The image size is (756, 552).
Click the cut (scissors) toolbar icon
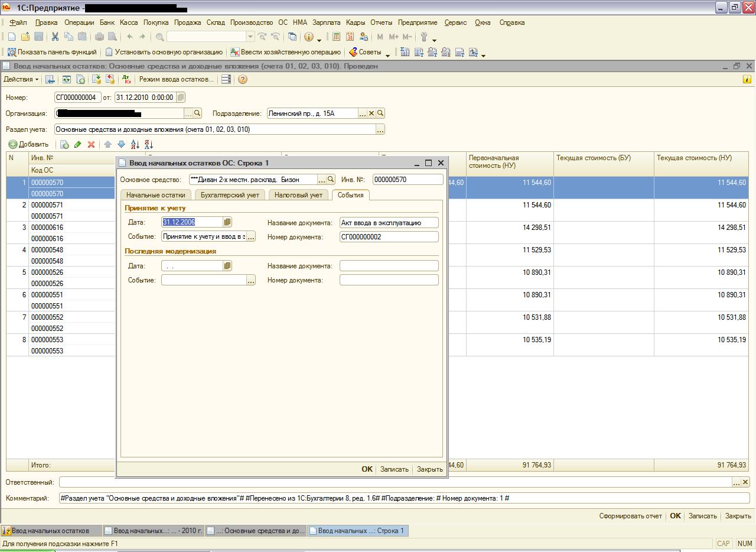55,37
